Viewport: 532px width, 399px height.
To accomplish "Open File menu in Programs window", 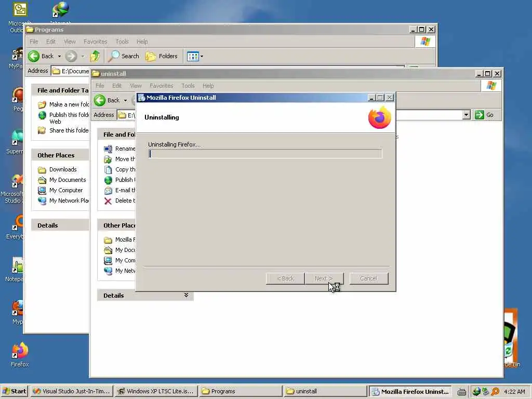I will tap(34, 42).
